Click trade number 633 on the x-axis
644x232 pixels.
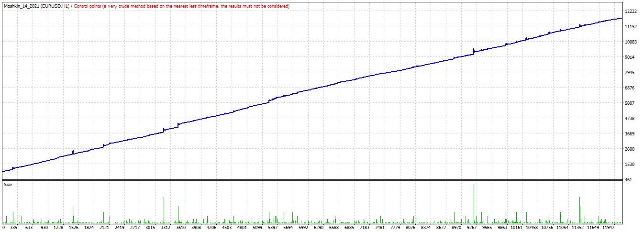coord(29,228)
